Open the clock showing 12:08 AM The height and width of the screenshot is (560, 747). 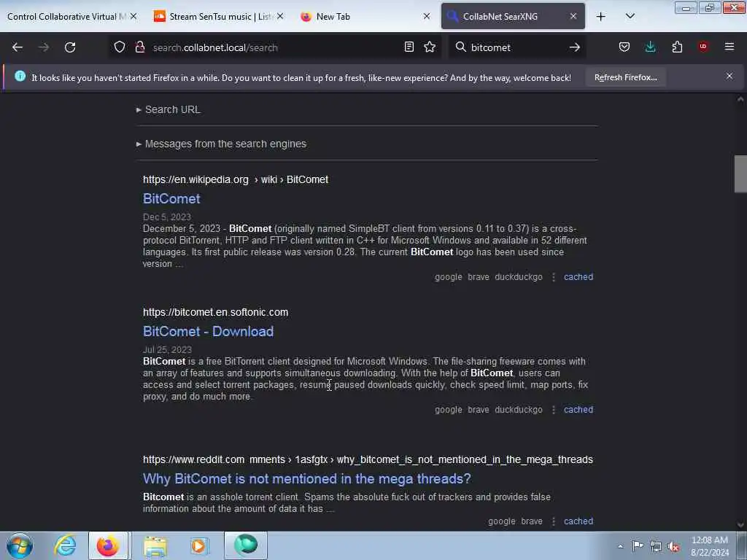(x=709, y=546)
